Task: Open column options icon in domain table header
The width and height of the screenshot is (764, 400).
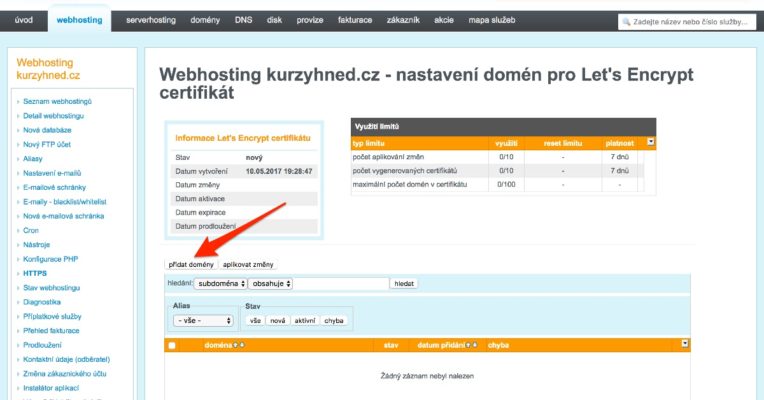Action: click(685, 344)
